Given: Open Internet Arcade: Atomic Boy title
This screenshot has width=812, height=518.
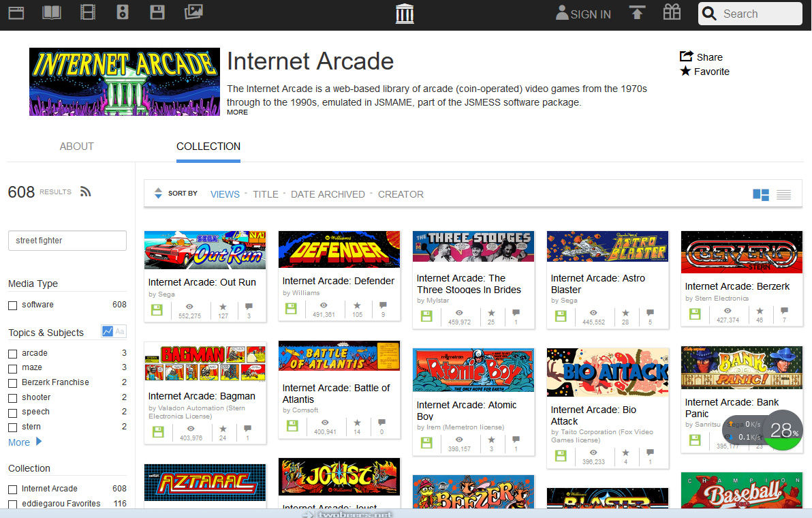Looking at the screenshot, I should tap(467, 410).
